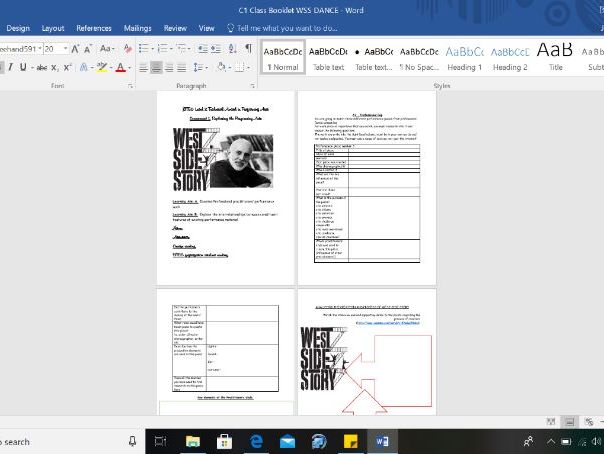Increase font size with Grow Font
Image resolution: width=604 pixels, height=454 pixels.
click(75, 49)
